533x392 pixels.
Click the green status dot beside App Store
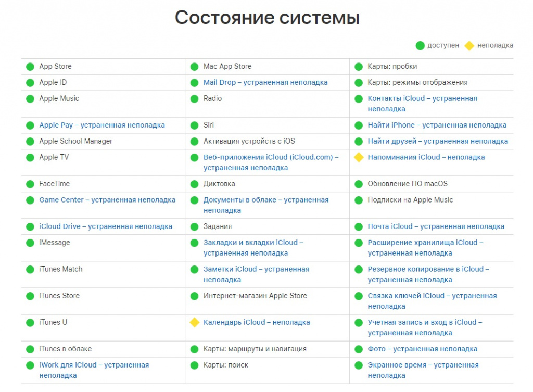click(30, 67)
